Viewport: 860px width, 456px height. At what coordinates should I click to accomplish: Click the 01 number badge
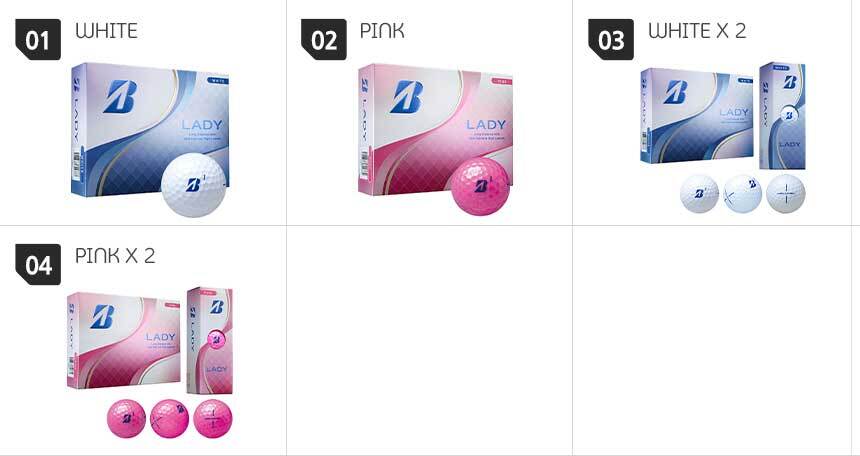click(x=38, y=40)
